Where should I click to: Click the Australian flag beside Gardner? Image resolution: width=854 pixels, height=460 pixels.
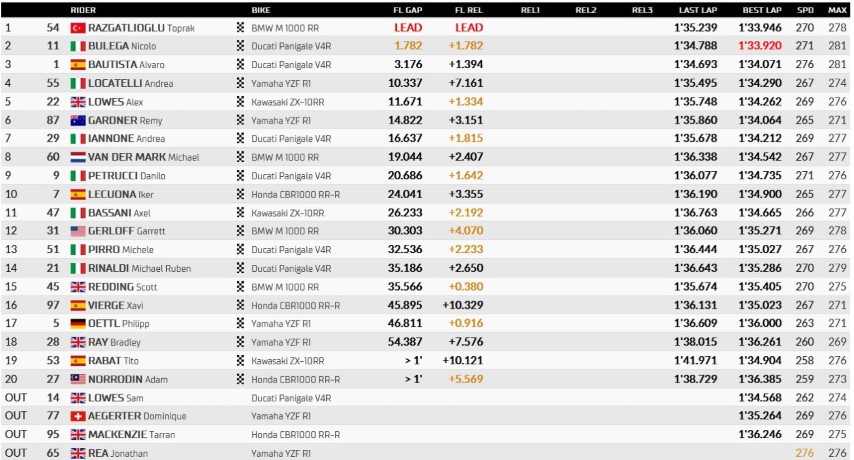[78, 120]
